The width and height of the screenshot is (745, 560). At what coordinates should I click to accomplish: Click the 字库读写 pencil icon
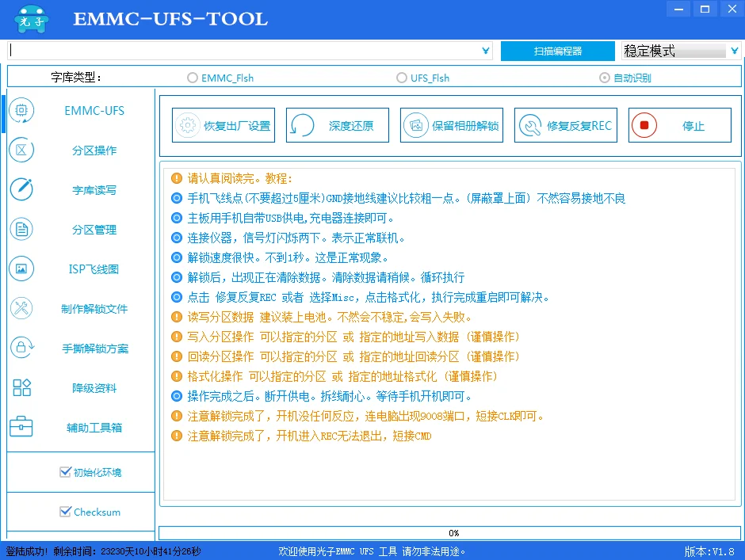coord(21,189)
